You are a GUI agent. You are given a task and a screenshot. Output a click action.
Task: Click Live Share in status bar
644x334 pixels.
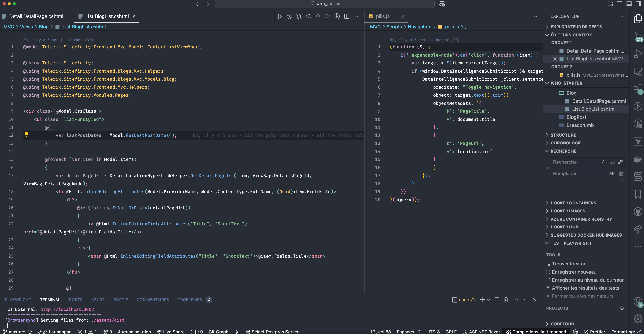click(171, 331)
